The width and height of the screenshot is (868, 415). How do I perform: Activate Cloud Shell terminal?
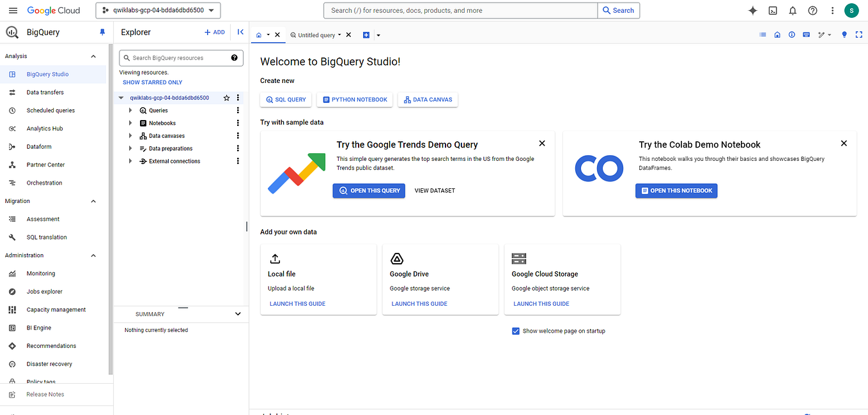tap(773, 10)
